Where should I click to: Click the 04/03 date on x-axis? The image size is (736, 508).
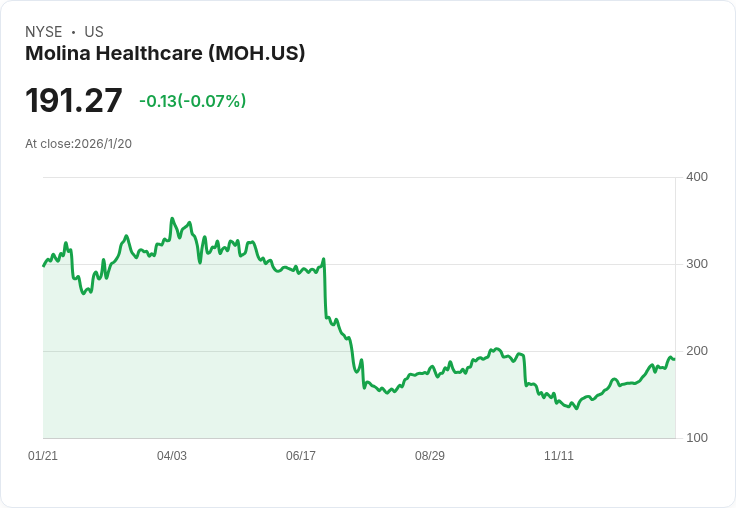point(172,456)
